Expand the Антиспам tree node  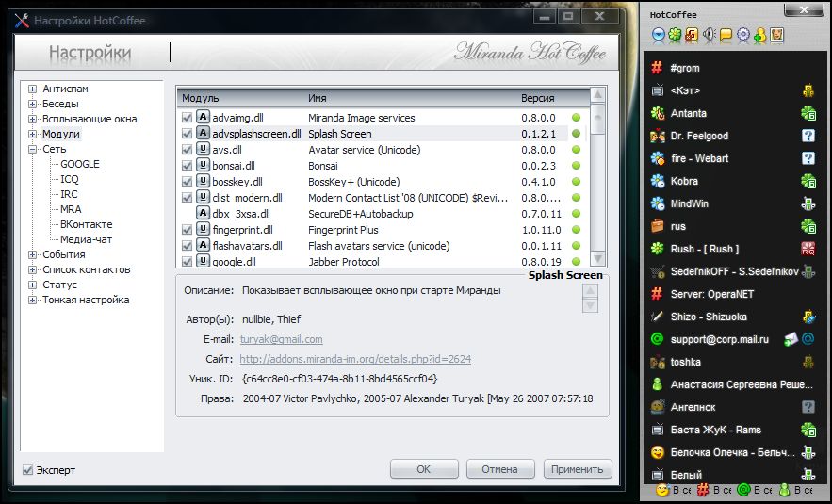point(32,89)
